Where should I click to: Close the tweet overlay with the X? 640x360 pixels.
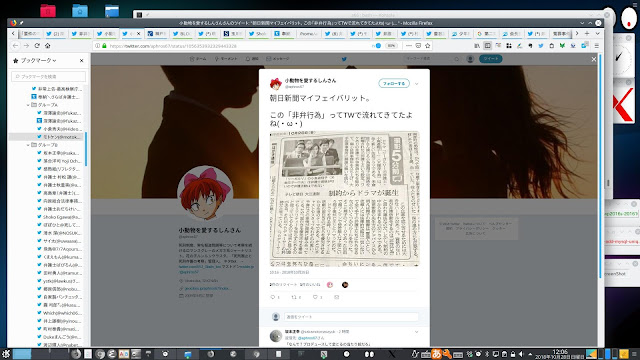coord(593,59)
